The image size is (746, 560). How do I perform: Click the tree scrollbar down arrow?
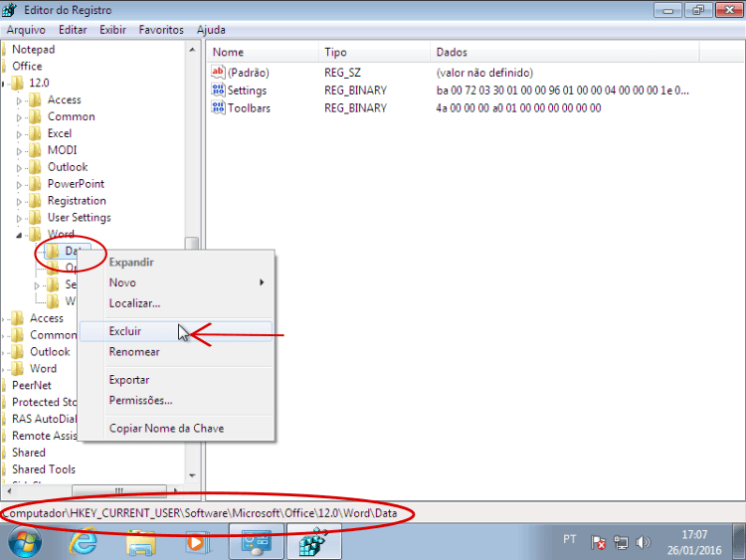[x=192, y=475]
